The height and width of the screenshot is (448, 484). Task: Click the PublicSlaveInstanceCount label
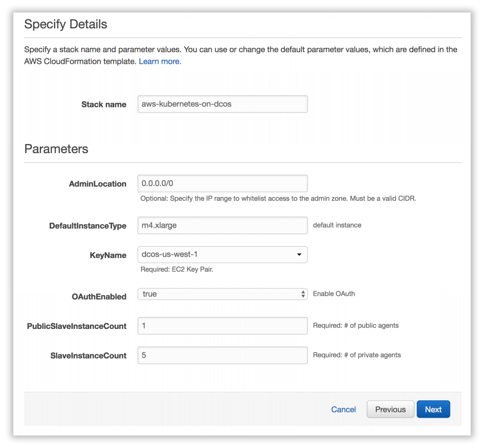[77, 326]
